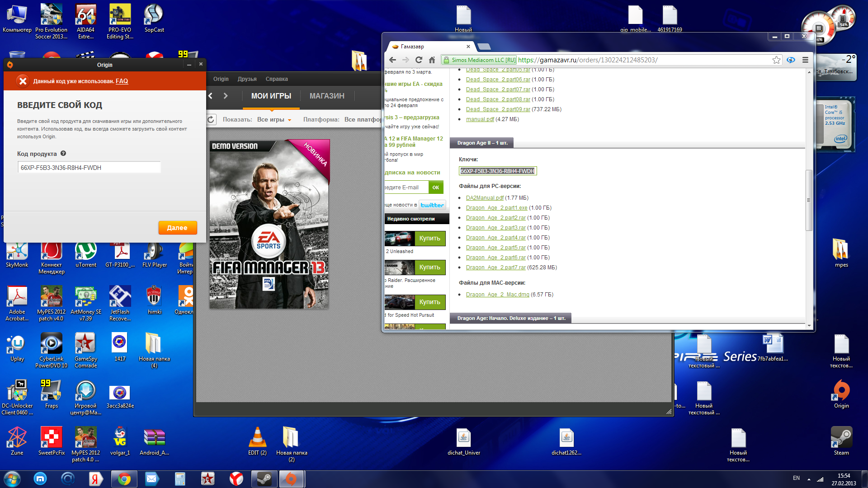
Task: Click Windows Start button
Action: (12, 479)
